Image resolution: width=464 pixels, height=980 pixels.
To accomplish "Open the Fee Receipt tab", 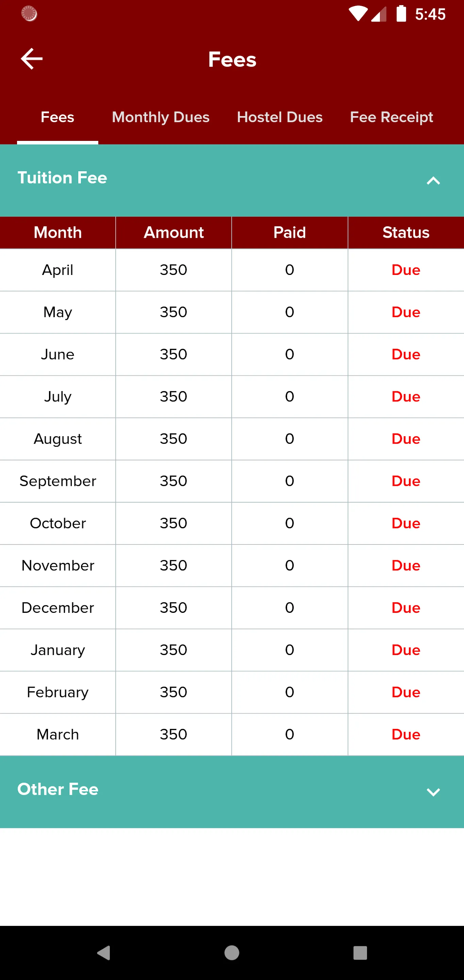I will tap(391, 117).
